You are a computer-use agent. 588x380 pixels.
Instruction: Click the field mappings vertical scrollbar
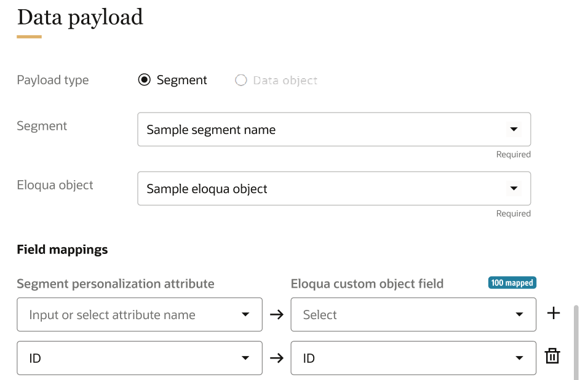(576, 341)
